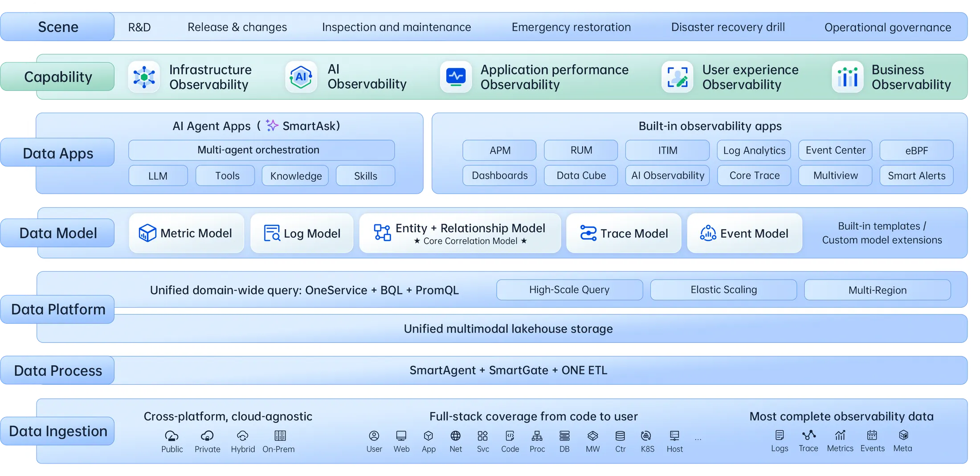The image size is (980, 476).
Task: Click the Capability layer label
Action: (x=57, y=77)
